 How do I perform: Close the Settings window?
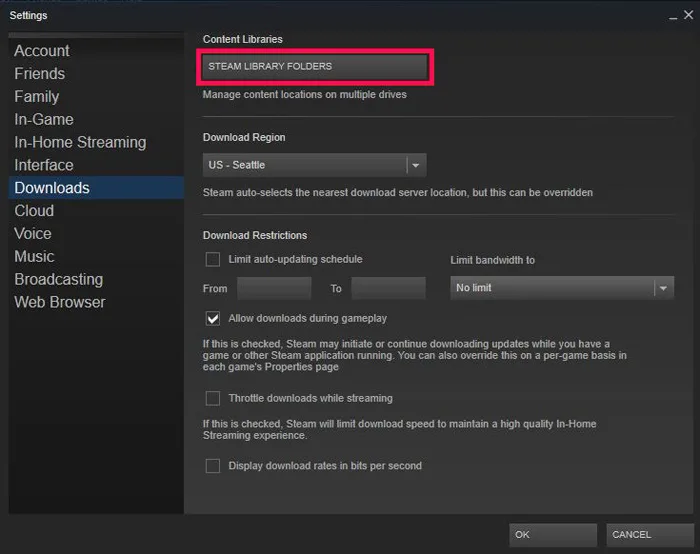coord(689,15)
